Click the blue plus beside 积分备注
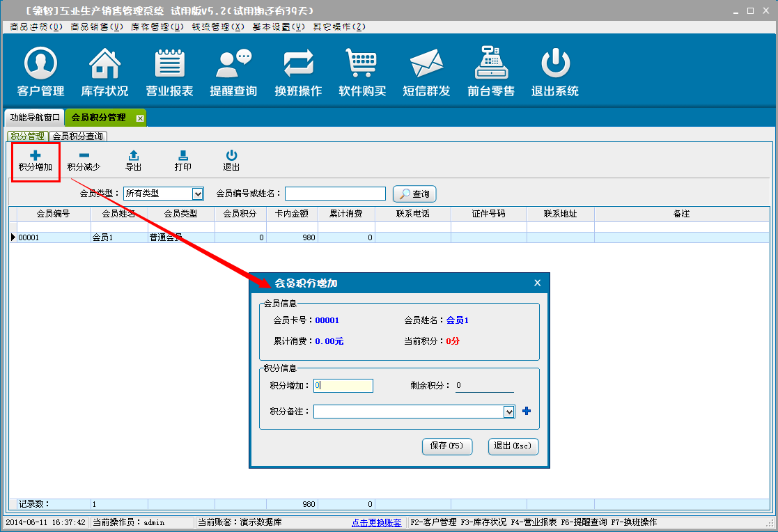This screenshot has width=778, height=532. tap(527, 412)
